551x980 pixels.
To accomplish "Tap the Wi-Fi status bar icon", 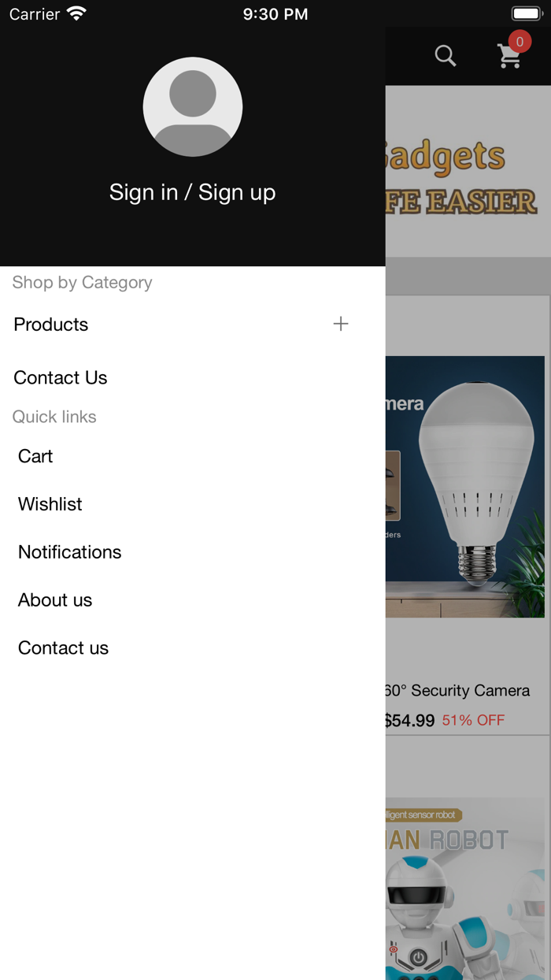I will 76,13.
